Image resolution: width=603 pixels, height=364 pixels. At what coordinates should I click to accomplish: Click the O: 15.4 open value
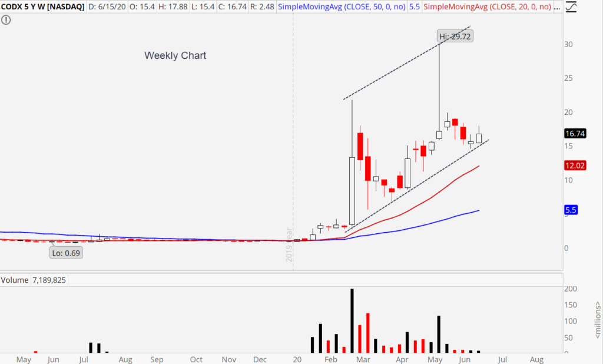click(x=142, y=6)
